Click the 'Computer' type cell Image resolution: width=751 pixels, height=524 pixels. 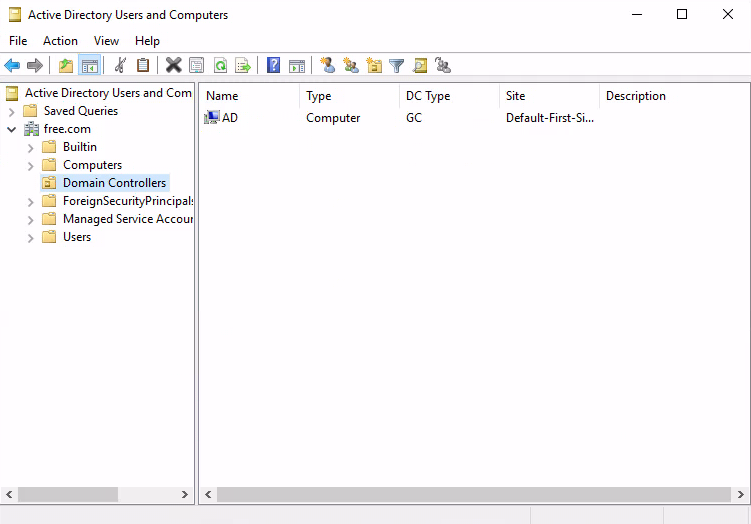point(333,118)
